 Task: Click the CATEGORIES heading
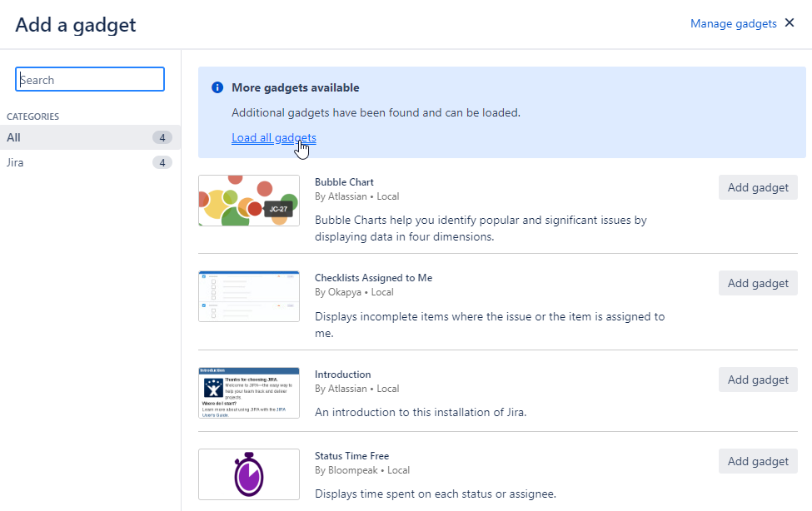32,117
